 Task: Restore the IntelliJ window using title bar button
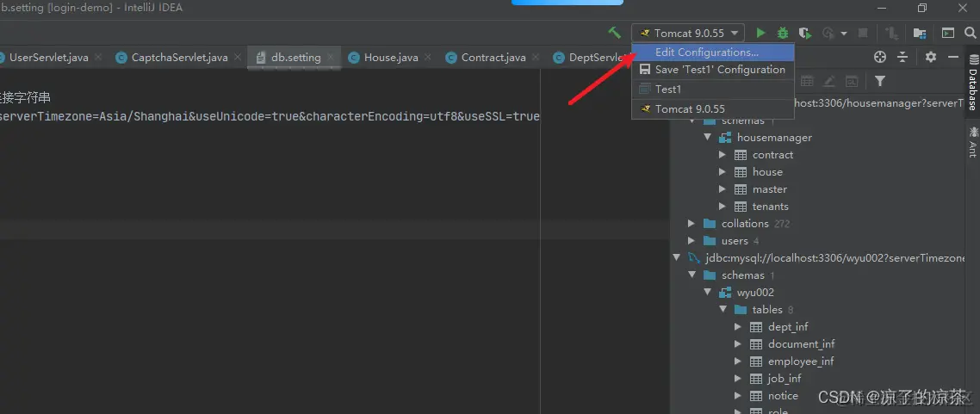click(x=922, y=8)
